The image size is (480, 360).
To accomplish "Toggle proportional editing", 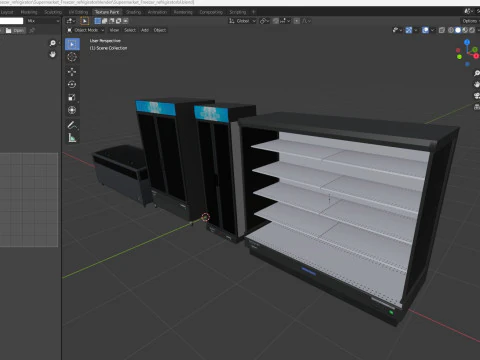I will click(296, 21).
